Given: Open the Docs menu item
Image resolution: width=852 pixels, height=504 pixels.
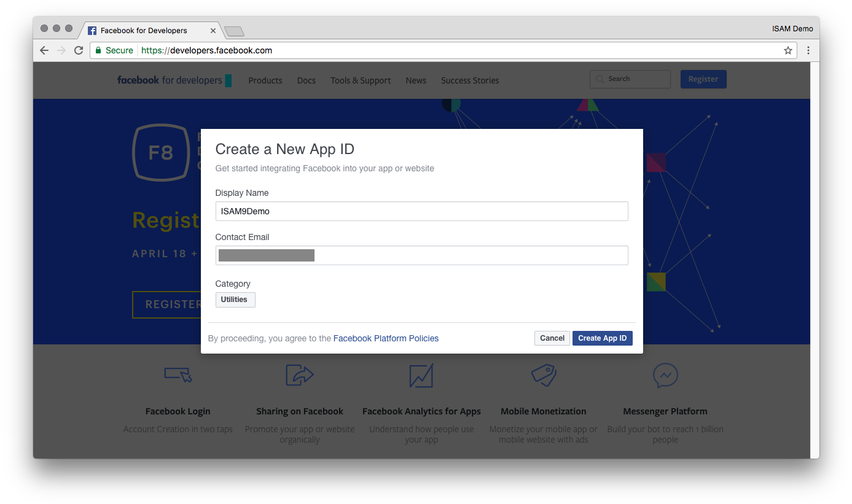Looking at the screenshot, I should (x=306, y=80).
